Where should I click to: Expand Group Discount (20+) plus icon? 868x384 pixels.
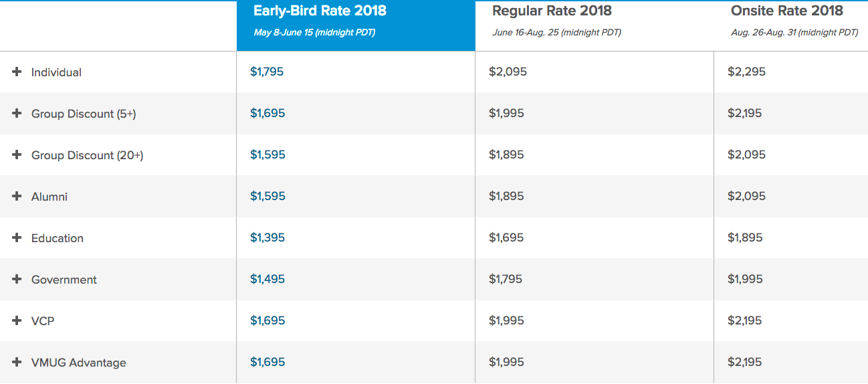pos(17,155)
